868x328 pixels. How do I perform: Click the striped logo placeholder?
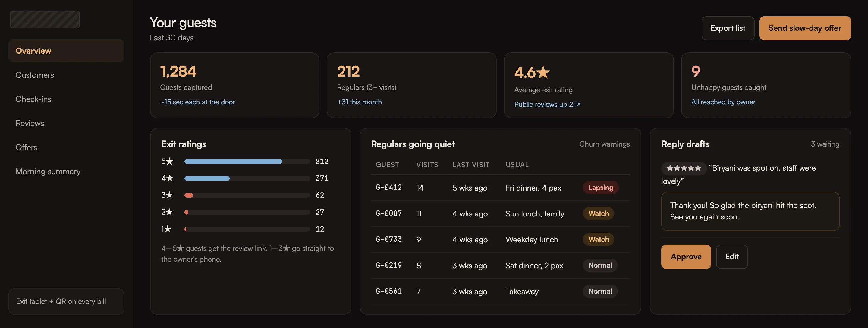[x=45, y=20]
